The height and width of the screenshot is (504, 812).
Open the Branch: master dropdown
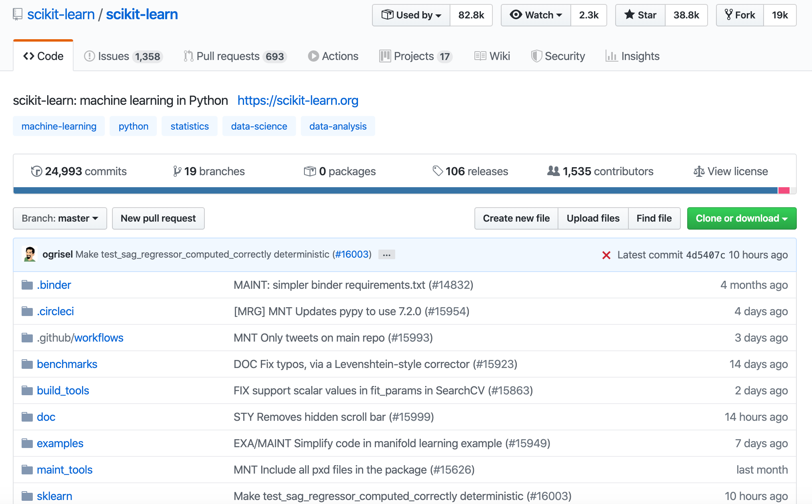[60, 218]
